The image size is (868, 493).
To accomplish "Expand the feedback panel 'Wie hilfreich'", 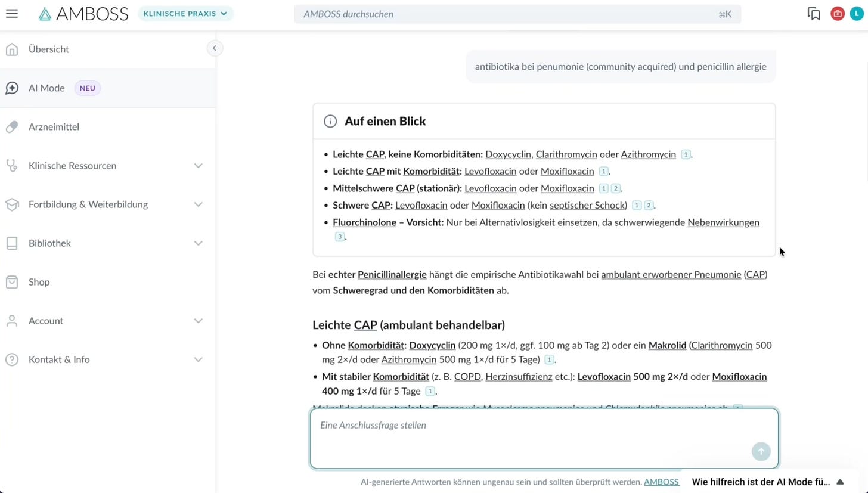I will pos(840,482).
